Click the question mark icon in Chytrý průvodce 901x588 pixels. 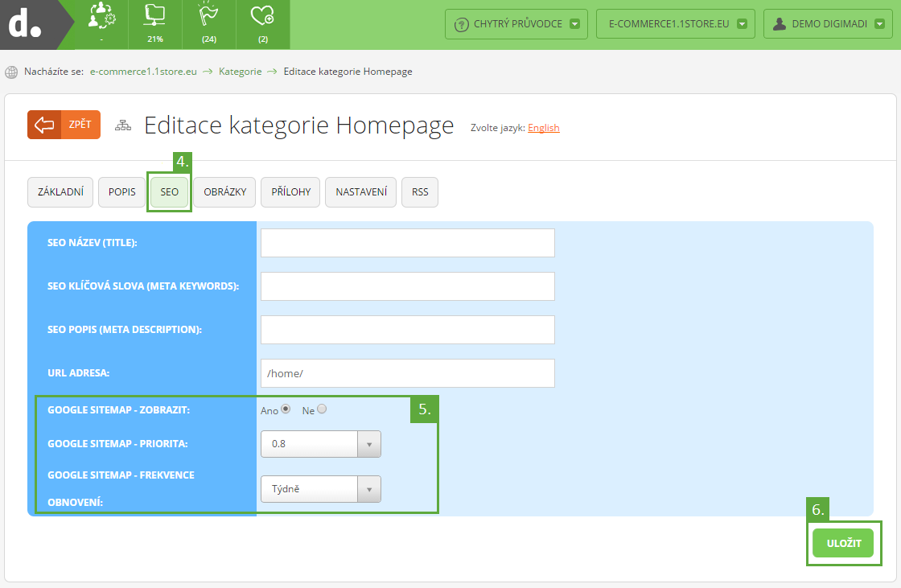[462, 25]
